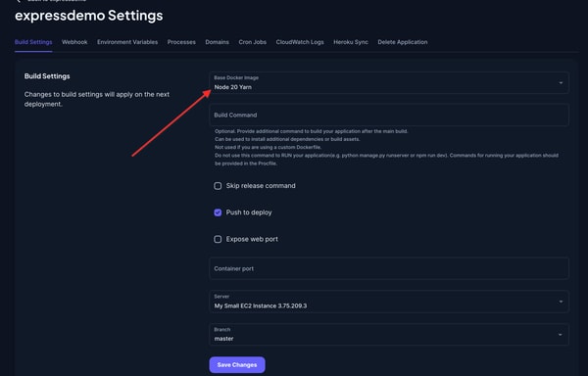
Task: Switch to the Webhook tab
Action: (74, 42)
